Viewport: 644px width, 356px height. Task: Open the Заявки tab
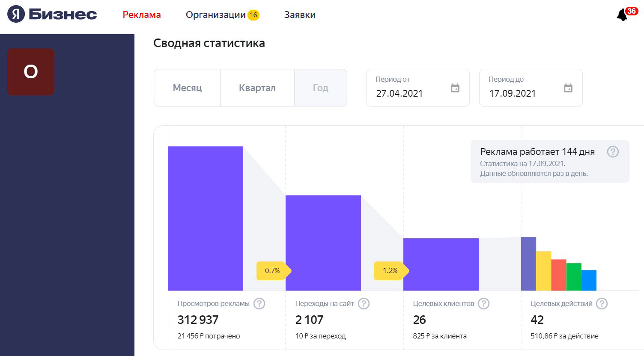[300, 15]
